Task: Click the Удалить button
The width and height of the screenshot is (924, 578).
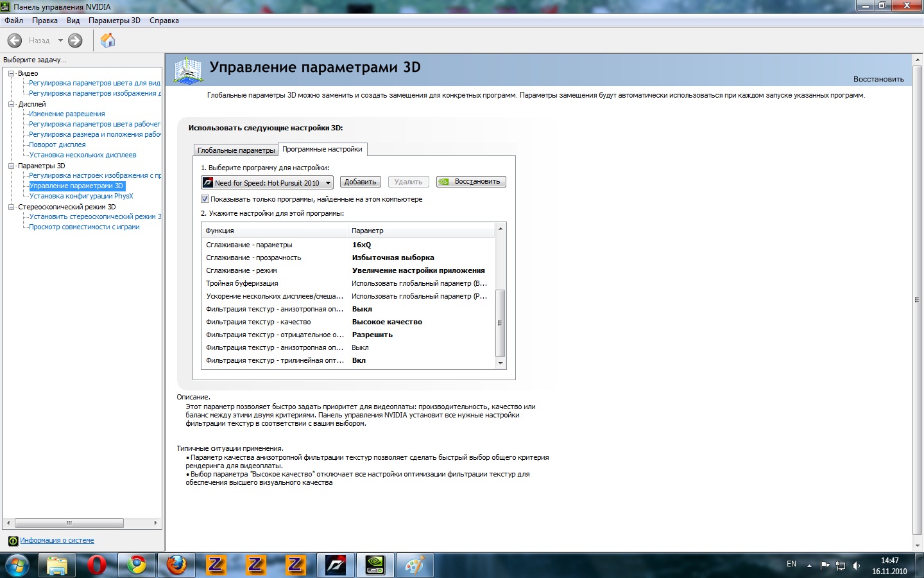Action: click(408, 182)
